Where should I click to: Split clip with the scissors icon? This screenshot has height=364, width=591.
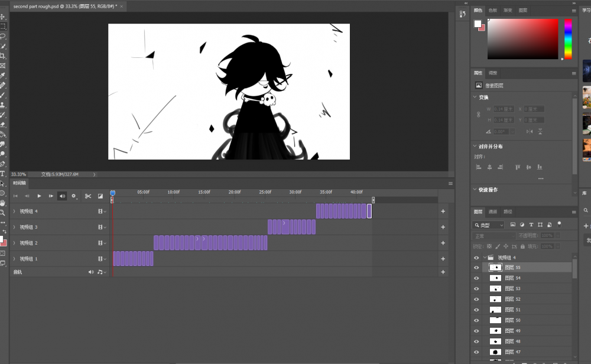tap(88, 196)
